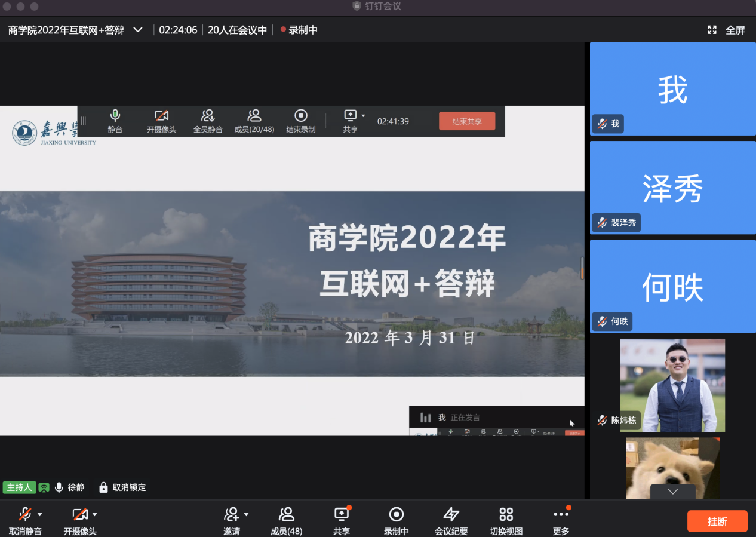This screenshot has width=756, height=537.
Task: Open the dropdown arrow next to 开摄像头
Action: pyautogui.click(x=94, y=514)
